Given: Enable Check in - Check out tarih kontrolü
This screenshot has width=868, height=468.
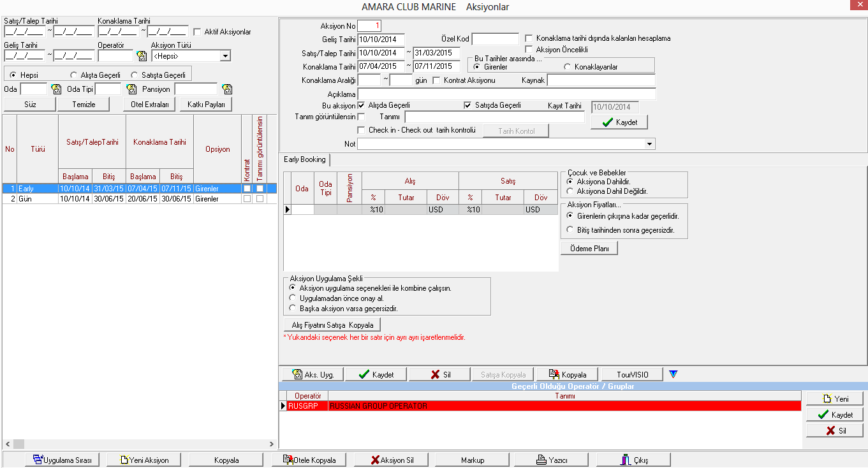Looking at the screenshot, I should pyautogui.click(x=362, y=130).
